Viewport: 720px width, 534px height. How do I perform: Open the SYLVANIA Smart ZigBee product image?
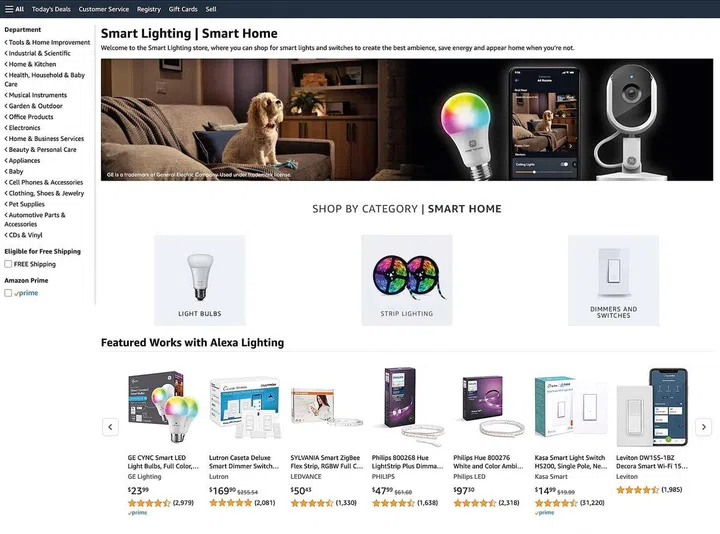point(326,408)
